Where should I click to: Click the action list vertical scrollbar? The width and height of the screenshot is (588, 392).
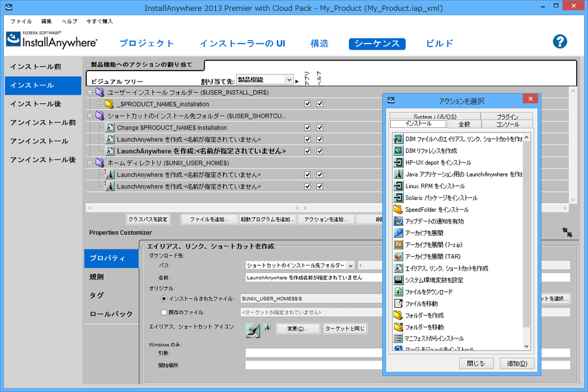tap(527, 242)
